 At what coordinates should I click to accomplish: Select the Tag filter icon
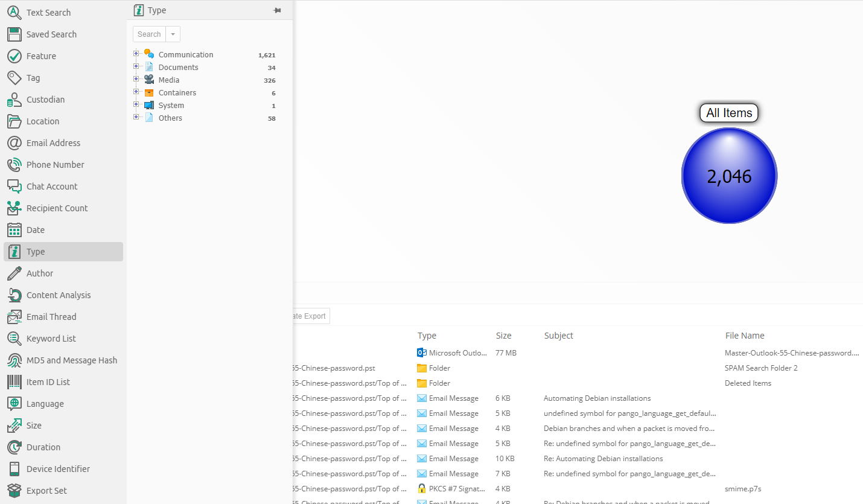[x=14, y=78]
